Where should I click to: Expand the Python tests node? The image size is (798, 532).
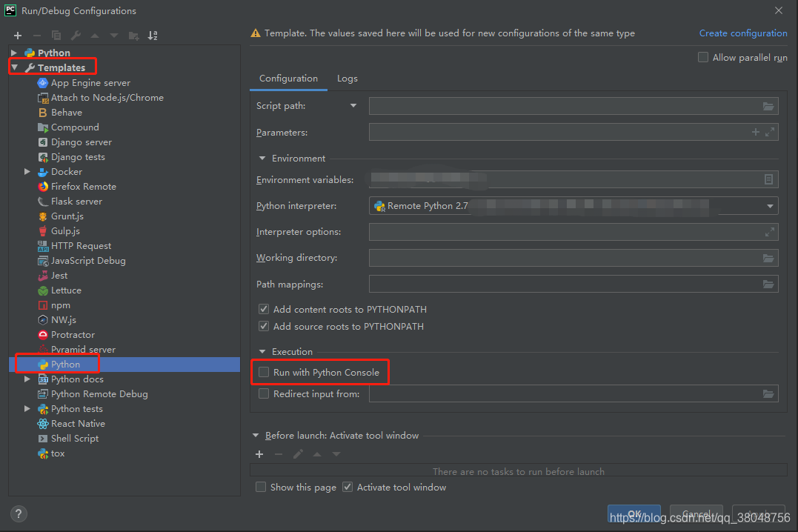27,409
